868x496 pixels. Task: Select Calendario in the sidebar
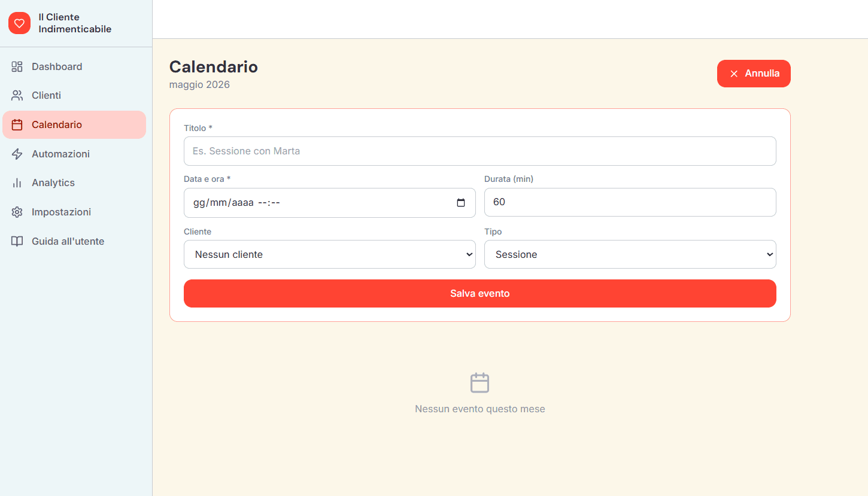click(x=74, y=124)
